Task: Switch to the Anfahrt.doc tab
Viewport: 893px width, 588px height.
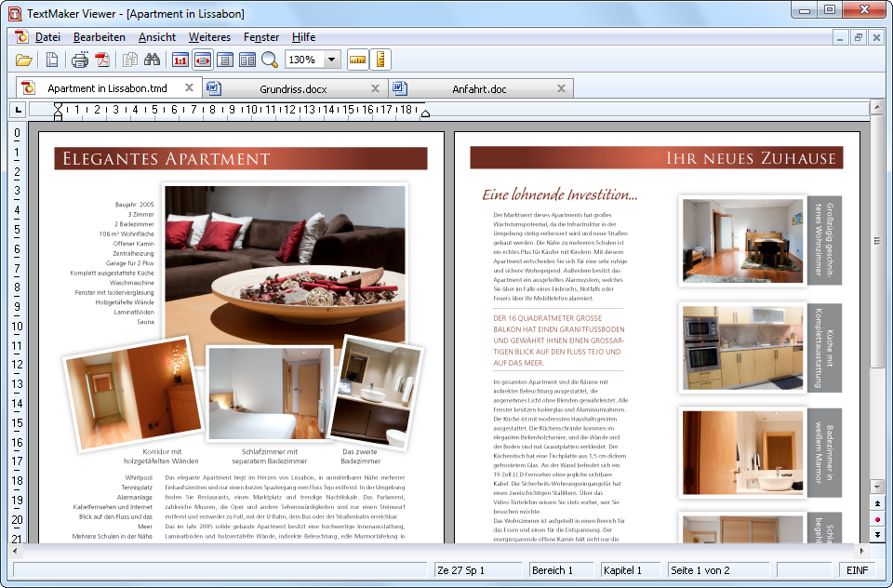Action: (480, 89)
